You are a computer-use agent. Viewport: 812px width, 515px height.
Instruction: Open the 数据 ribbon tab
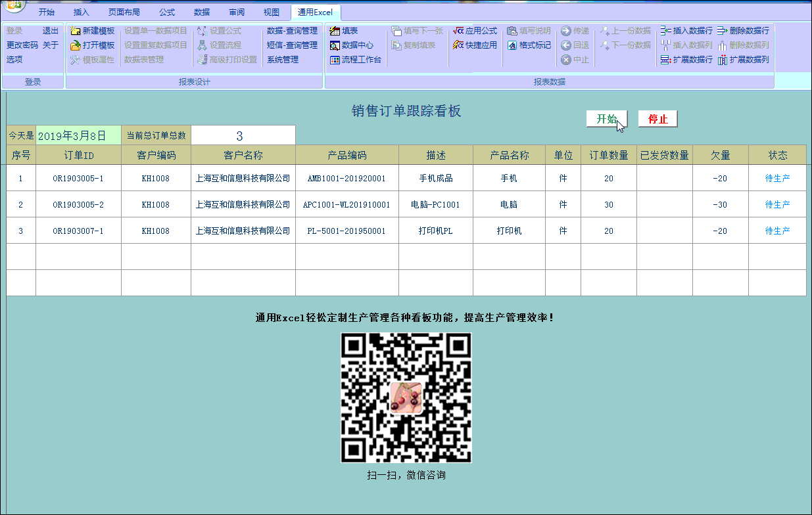point(202,12)
